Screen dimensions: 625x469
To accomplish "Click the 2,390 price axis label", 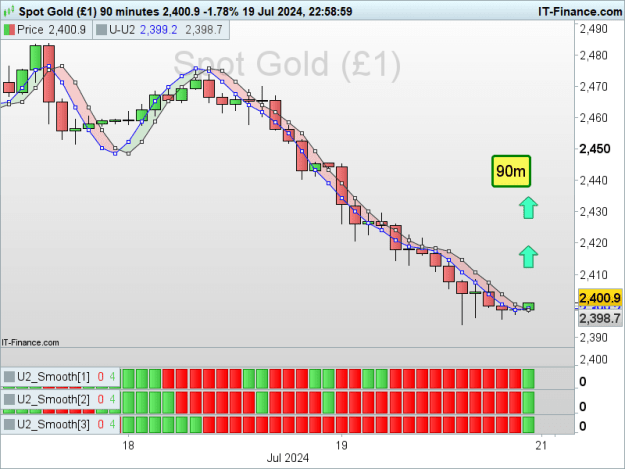I will 594,338.
